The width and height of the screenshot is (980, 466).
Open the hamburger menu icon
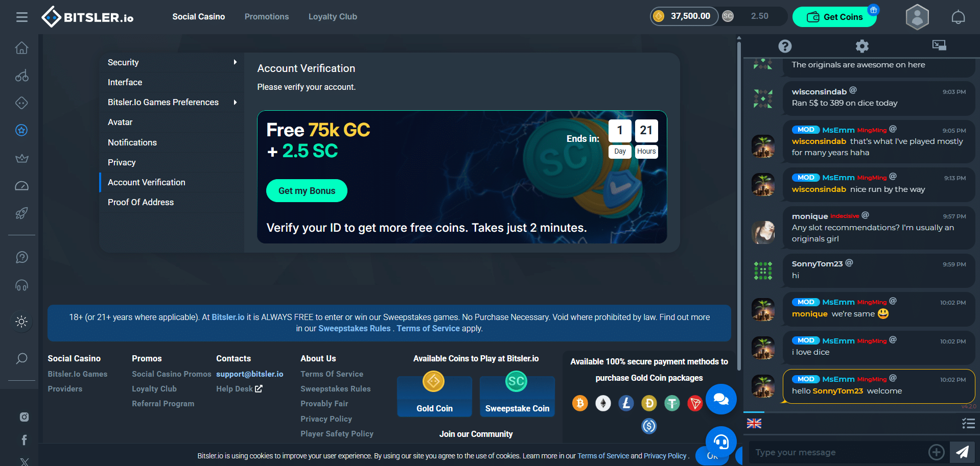coord(21,17)
